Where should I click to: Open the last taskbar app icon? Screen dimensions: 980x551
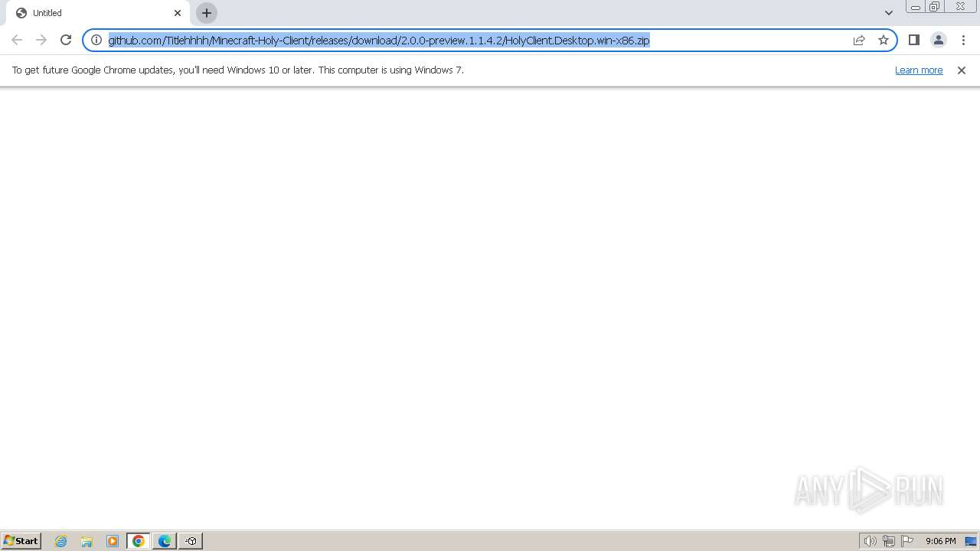click(x=191, y=541)
